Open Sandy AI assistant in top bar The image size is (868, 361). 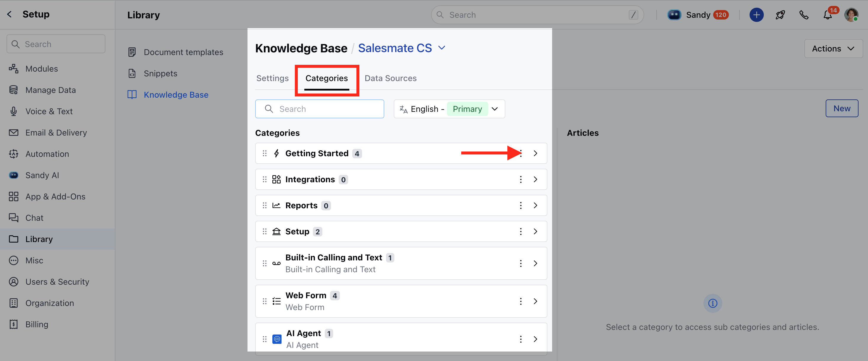[697, 15]
